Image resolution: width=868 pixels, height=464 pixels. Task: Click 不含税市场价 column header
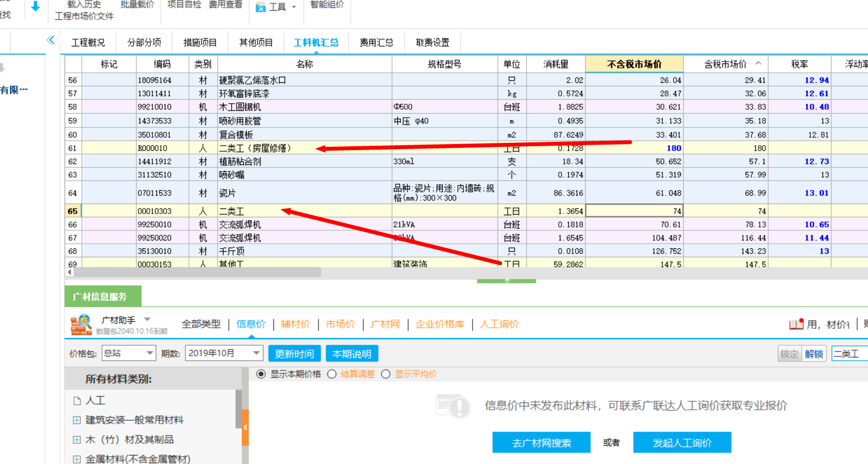click(634, 64)
